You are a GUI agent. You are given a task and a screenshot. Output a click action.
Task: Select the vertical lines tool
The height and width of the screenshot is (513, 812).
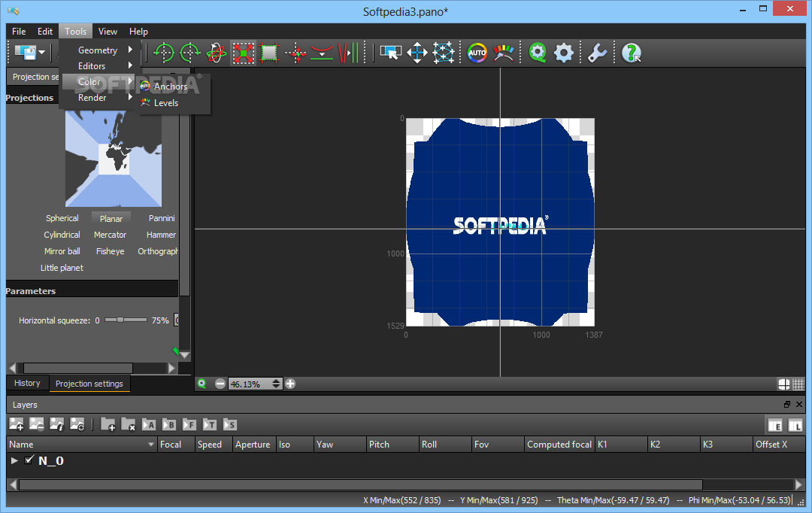click(x=348, y=53)
